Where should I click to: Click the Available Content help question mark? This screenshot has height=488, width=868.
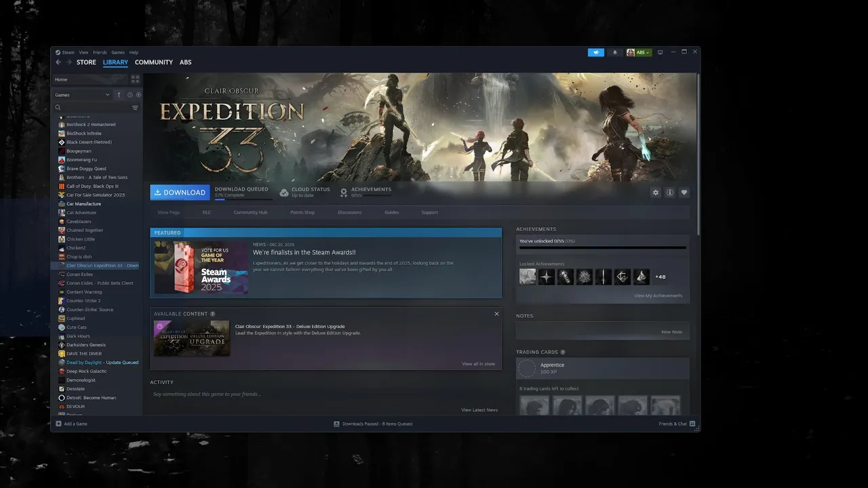pyautogui.click(x=213, y=314)
